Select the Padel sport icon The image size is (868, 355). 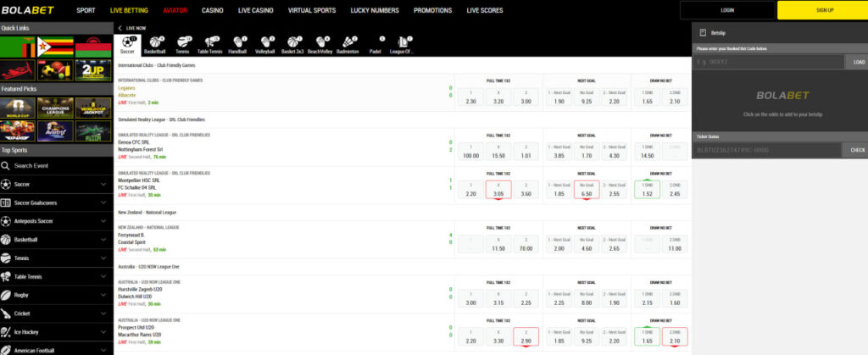376,46
